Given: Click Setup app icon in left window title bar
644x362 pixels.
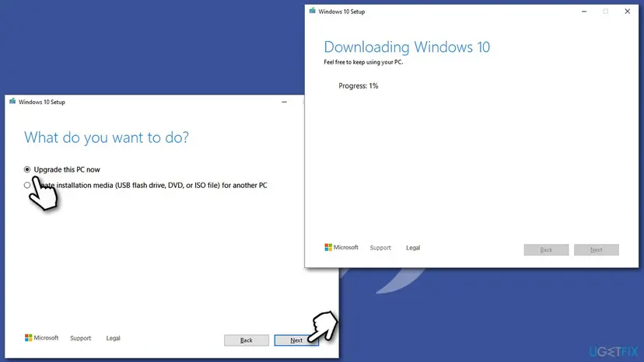Looking at the screenshot, I should click(x=12, y=102).
